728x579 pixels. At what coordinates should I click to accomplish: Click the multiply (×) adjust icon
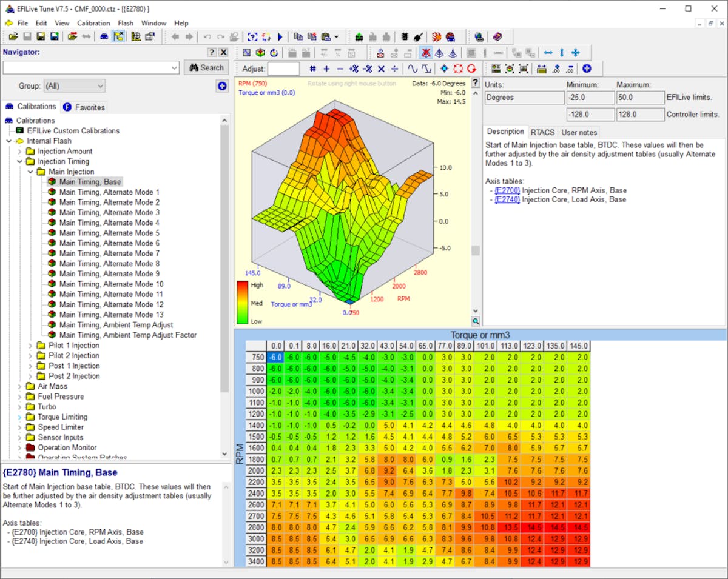point(381,69)
